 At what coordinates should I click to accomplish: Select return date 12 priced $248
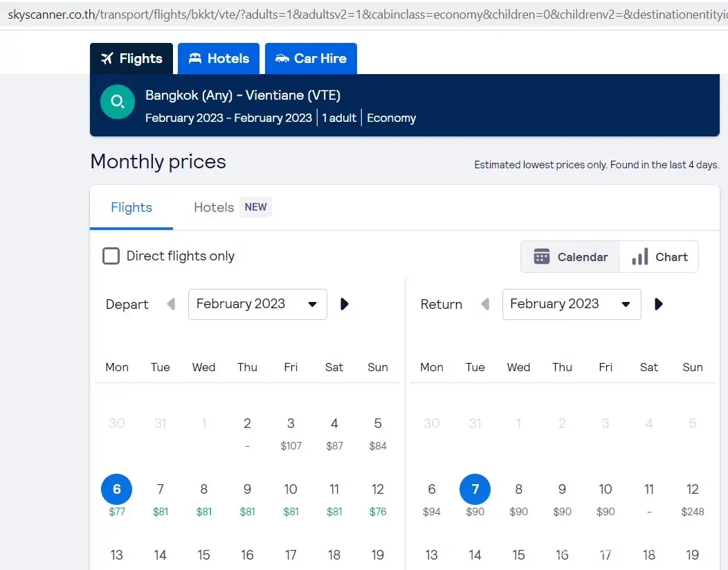(x=692, y=497)
